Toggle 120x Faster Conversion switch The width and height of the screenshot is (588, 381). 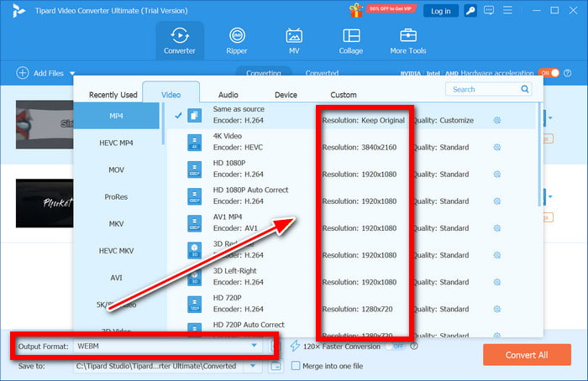(396, 346)
